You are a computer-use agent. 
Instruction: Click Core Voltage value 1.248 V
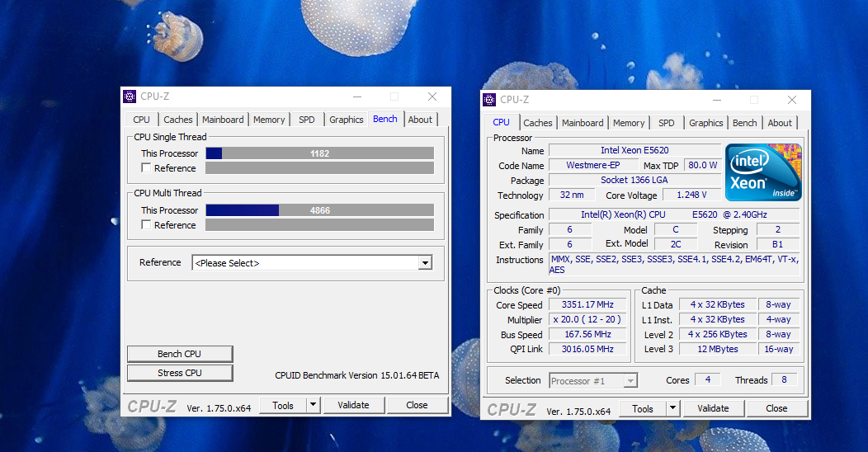point(691,195)
